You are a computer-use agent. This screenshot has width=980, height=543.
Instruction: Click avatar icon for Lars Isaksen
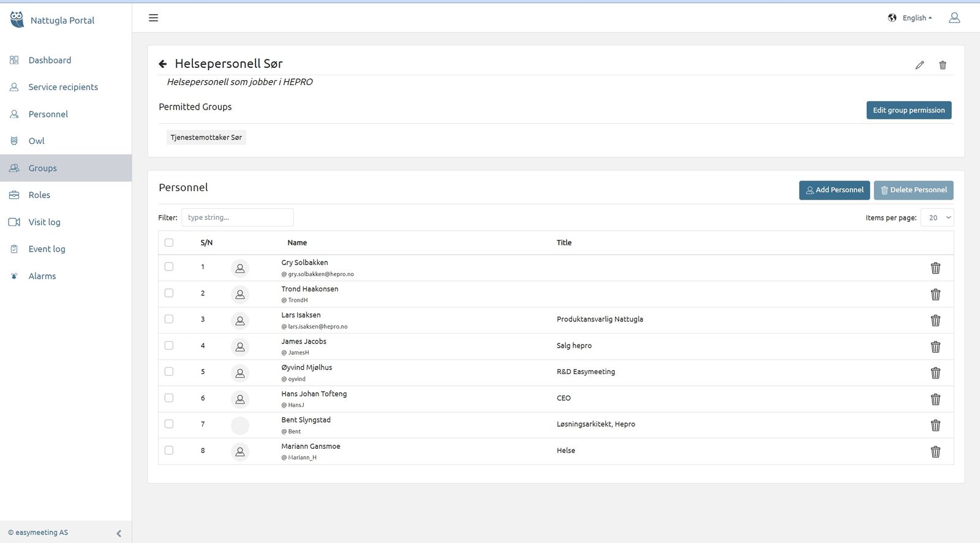pyautogui.click(x=240, y=320)
